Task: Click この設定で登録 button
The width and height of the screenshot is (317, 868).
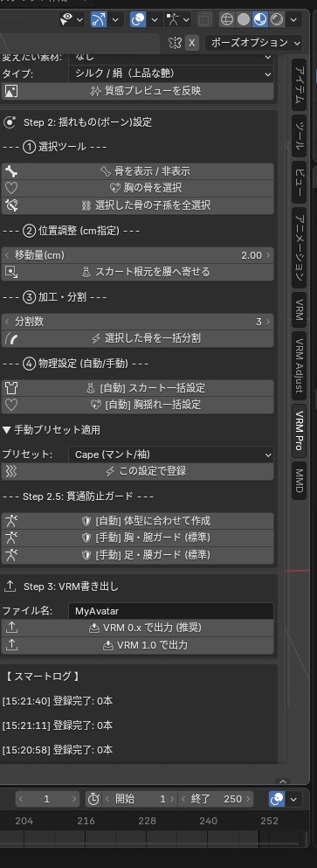Action: point(137,472)
